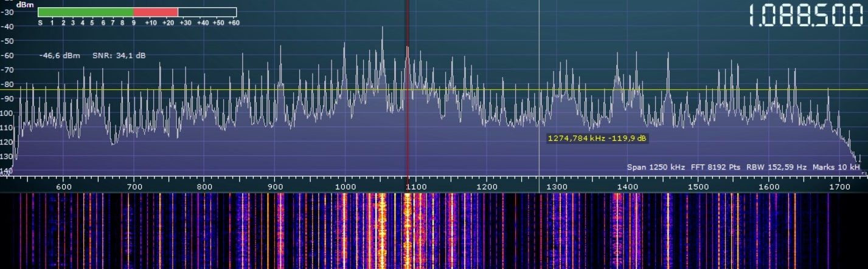Click the dBm unit label above scale
This screenshot has width=868, height=269.
click(24, 4)
